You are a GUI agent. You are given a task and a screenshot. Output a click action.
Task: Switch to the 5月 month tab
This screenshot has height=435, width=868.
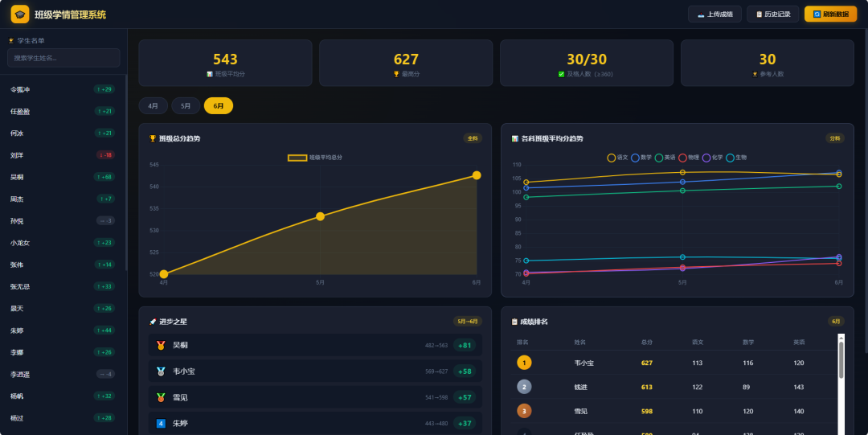(x=186, y=106)
